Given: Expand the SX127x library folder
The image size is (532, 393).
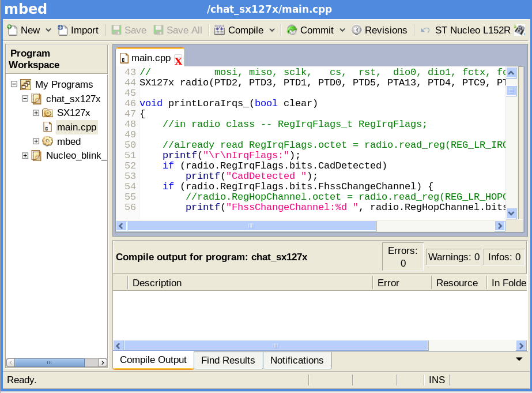Looking at the screenshot, I should (36, 113).
